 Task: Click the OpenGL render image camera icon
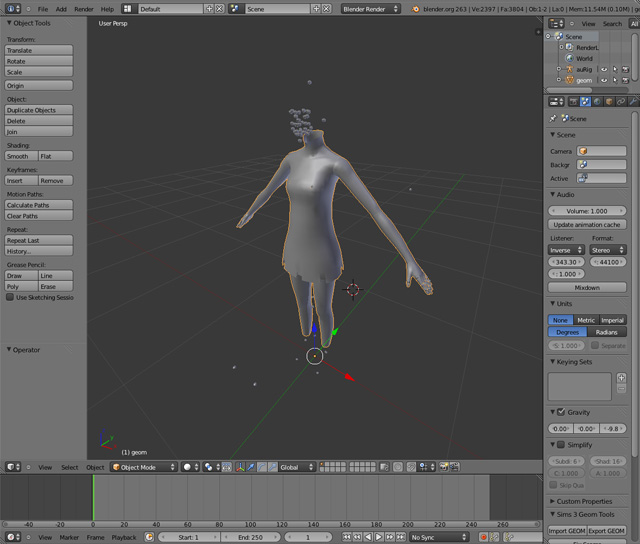(444, 467)
